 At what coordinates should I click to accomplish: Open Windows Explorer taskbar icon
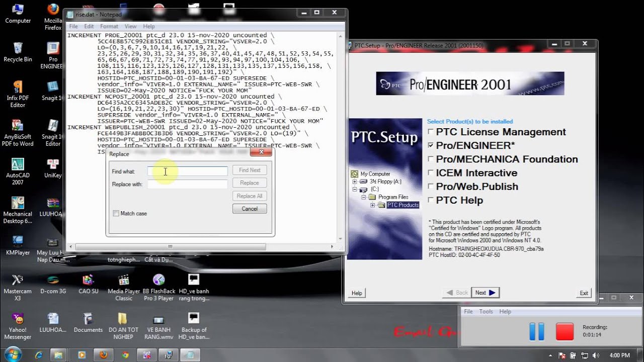[58, 355]
